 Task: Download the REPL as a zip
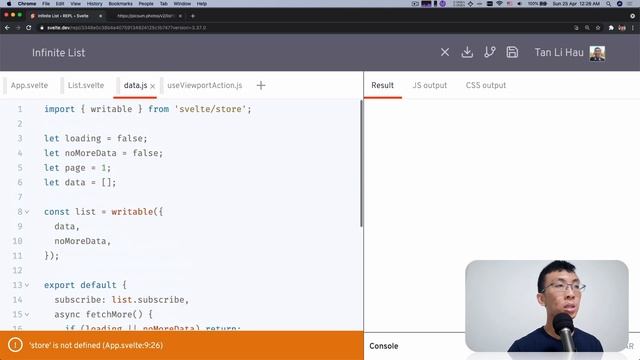pyautogui.click(x=467, y=52)
